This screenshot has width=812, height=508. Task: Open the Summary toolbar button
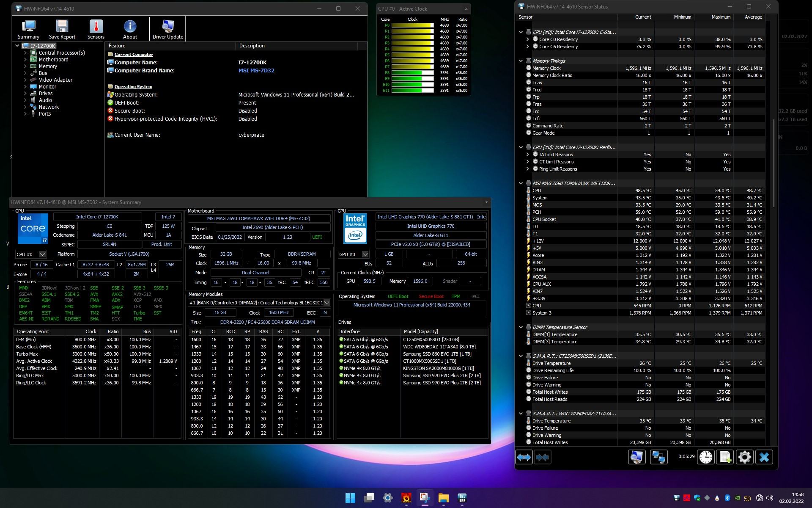point(28,30)
